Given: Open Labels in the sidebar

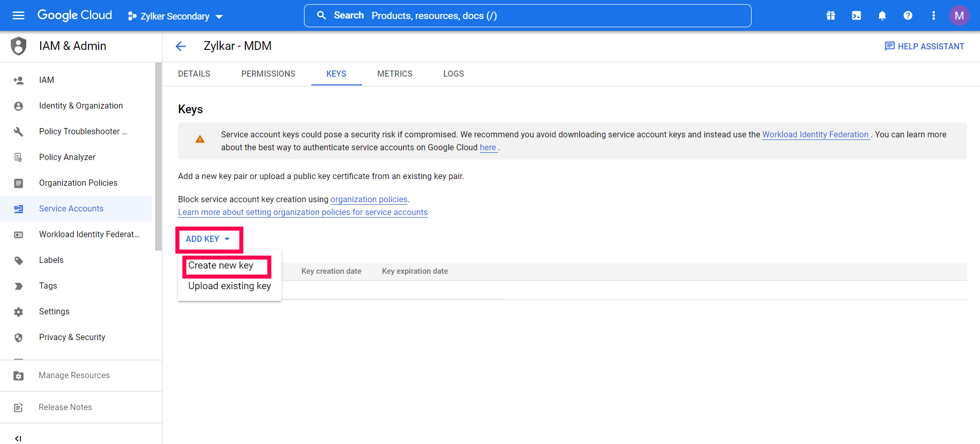Looking at the screenshot, I should click(76, 260).
